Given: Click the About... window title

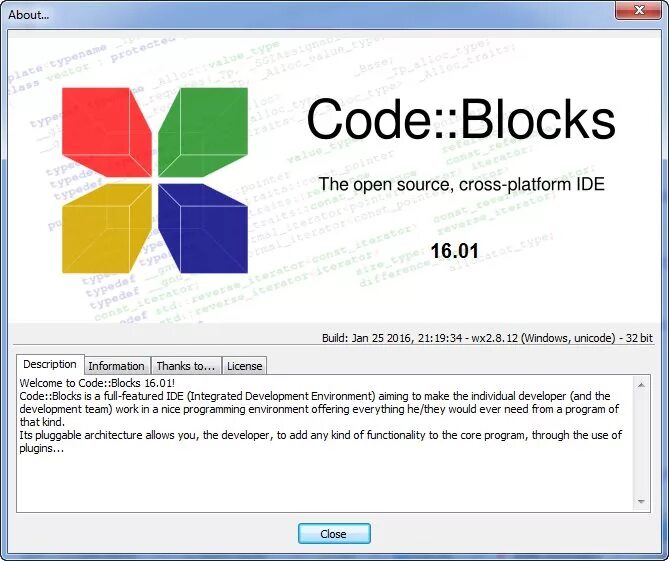Looking at the screenshot, I should pyautogui.click(x=29, y=15).
